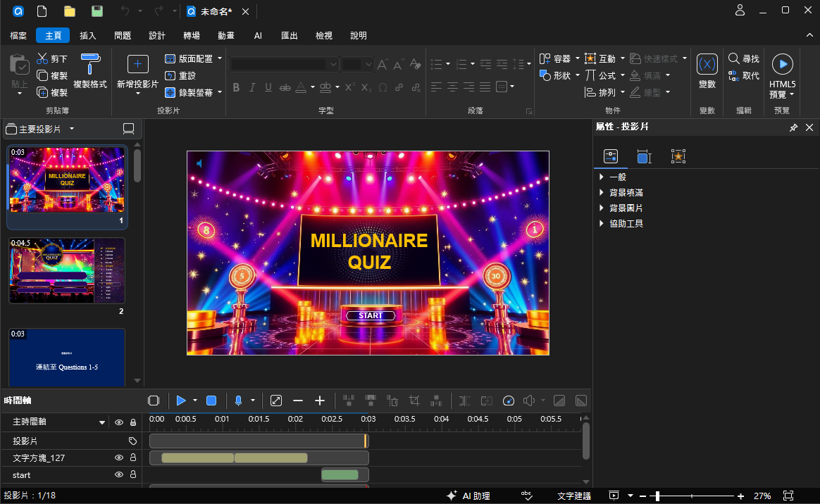Hide the start object with the eye icon
Image resolution: width=820 pixels, height=504 pixels.
(x=119, y=474)
